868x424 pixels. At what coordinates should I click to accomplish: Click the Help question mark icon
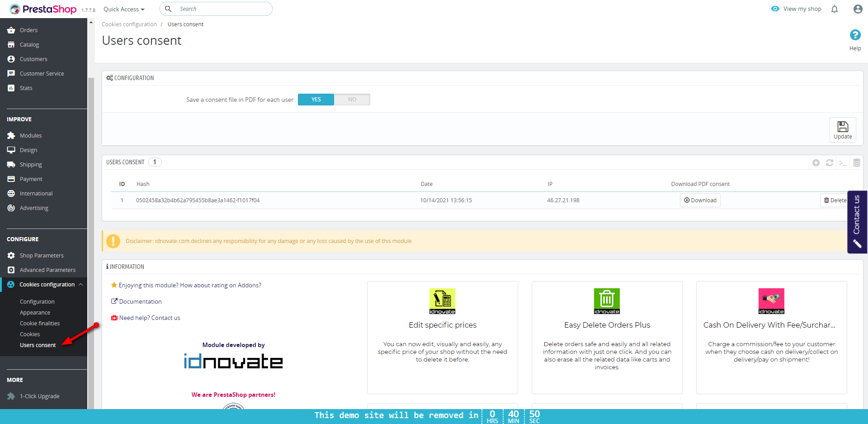click(x=855, y=35)
